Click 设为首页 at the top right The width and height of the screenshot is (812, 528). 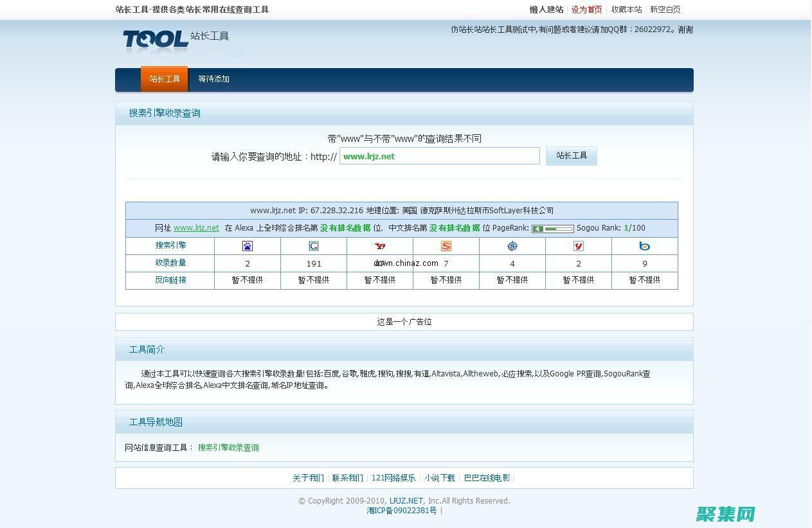coord(586,10)
